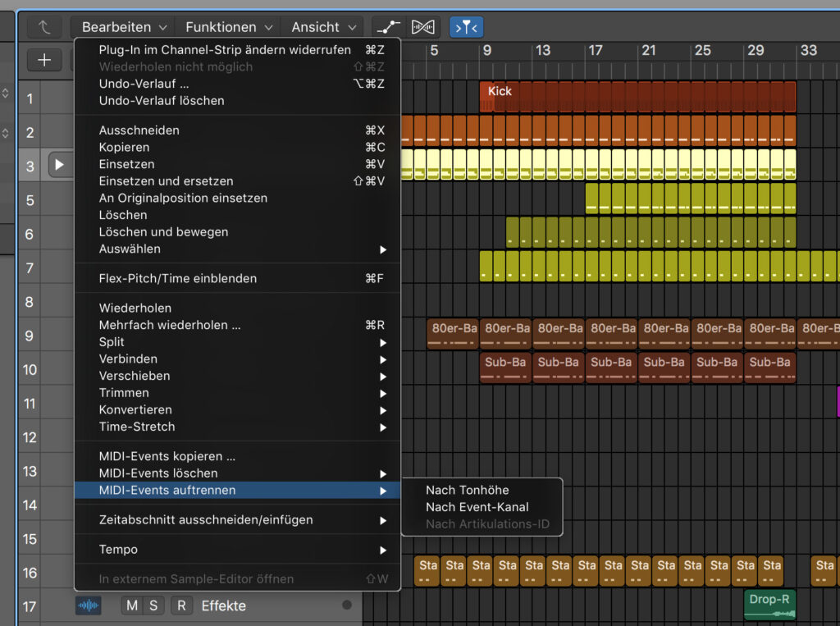
Task: Select track number 7 header
Action: (x=30, y=268)
